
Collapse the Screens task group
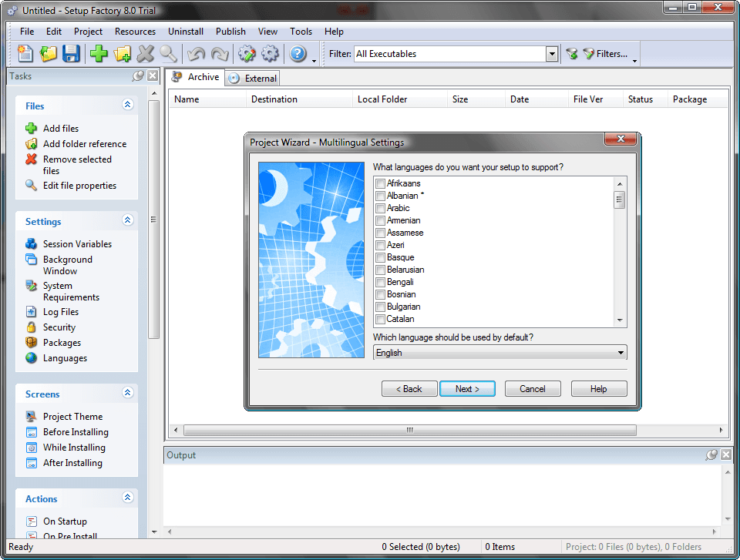127,393
